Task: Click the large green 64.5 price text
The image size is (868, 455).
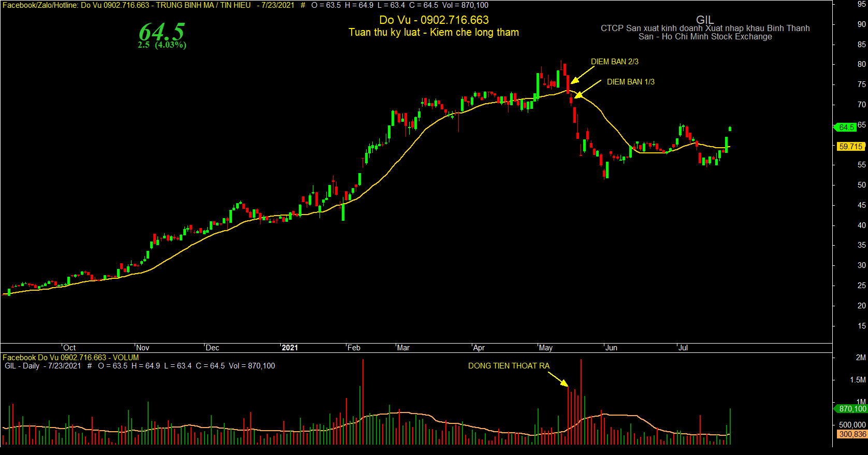Action: point(162,32)
